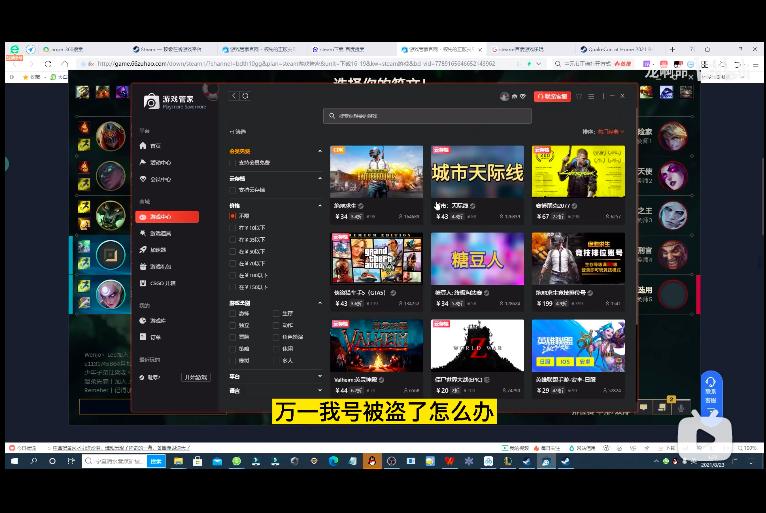Open a new browser tab with plus

point(672,49)
